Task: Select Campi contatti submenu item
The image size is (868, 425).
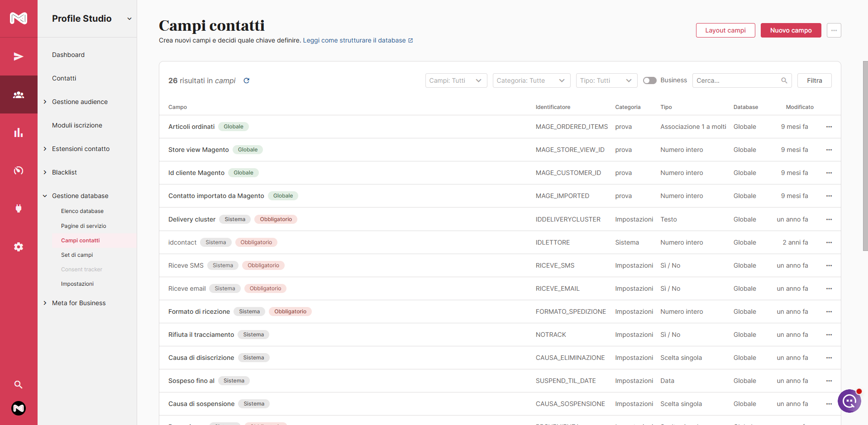Action: click(81, 241)
